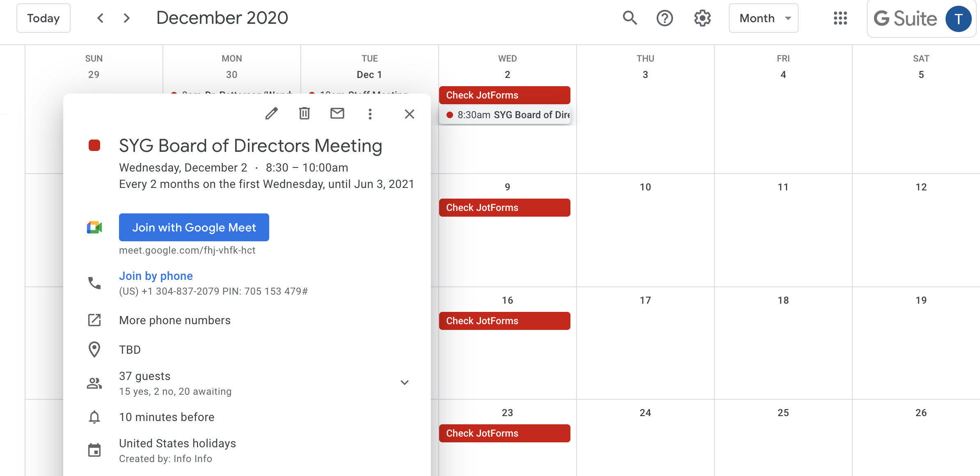This screenshot has height=476, width=980.
Task: Click the Today button
Action: click(43, 18)
